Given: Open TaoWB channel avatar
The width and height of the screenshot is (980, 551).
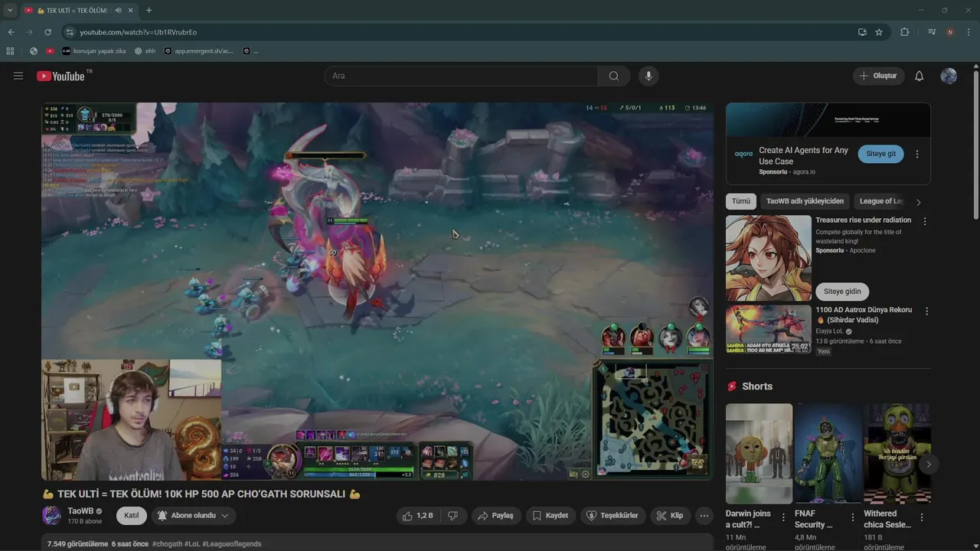Looking at the screenshot, I should click(51, 515).
